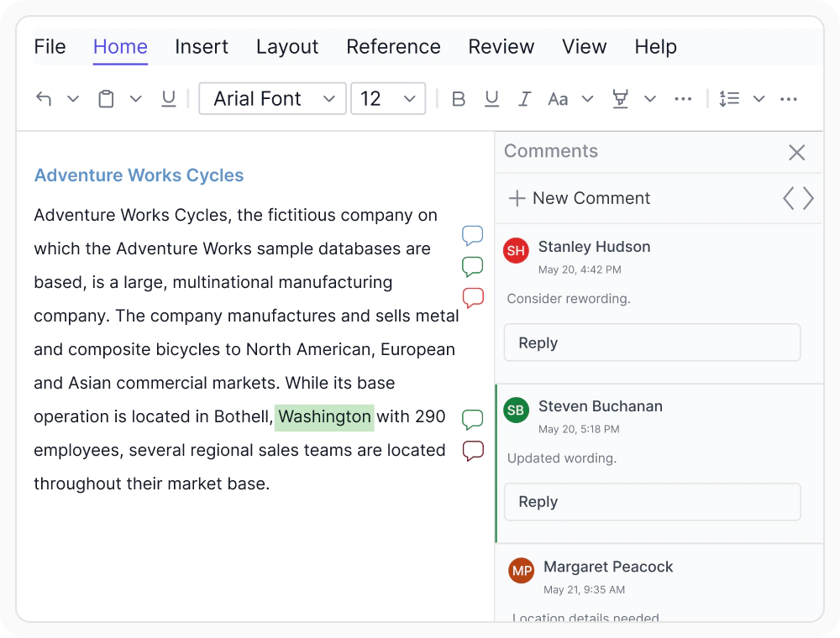The width and height of the screenshot is (840, 638).
Task: Click the Undo arrow icon
Action: pyautogui.click(x=44, y=99)
